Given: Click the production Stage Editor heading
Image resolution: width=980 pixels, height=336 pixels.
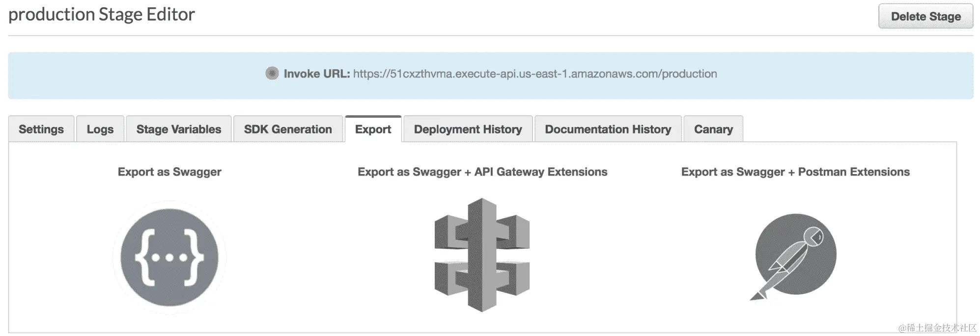Looking at the screenshot, I should tap(102, 14).
